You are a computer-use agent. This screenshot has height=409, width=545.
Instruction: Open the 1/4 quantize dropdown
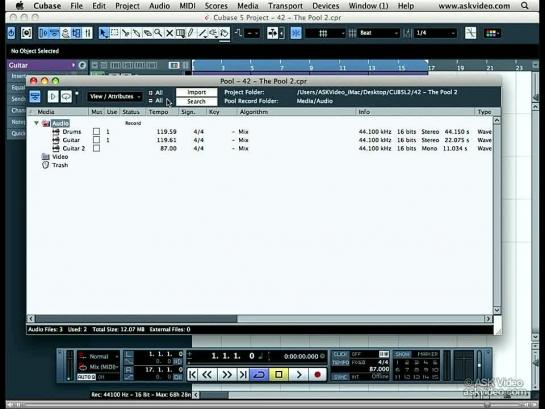pyautogui.click(x=436, y=33)
